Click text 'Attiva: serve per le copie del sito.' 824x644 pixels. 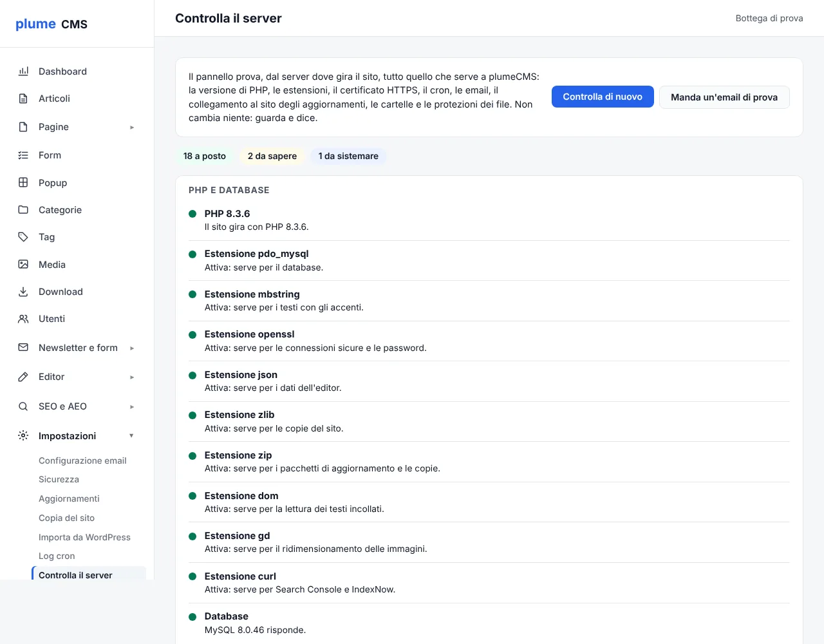[x=274, y=428]
